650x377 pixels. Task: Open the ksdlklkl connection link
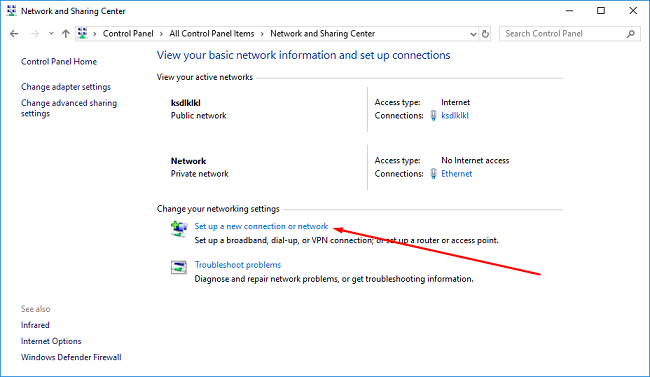click(455, 115)
